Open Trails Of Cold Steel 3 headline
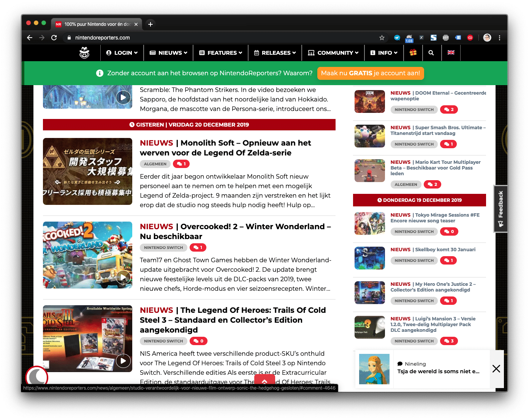529x420 pixels. pyautogui.click(x=233, y=320)
